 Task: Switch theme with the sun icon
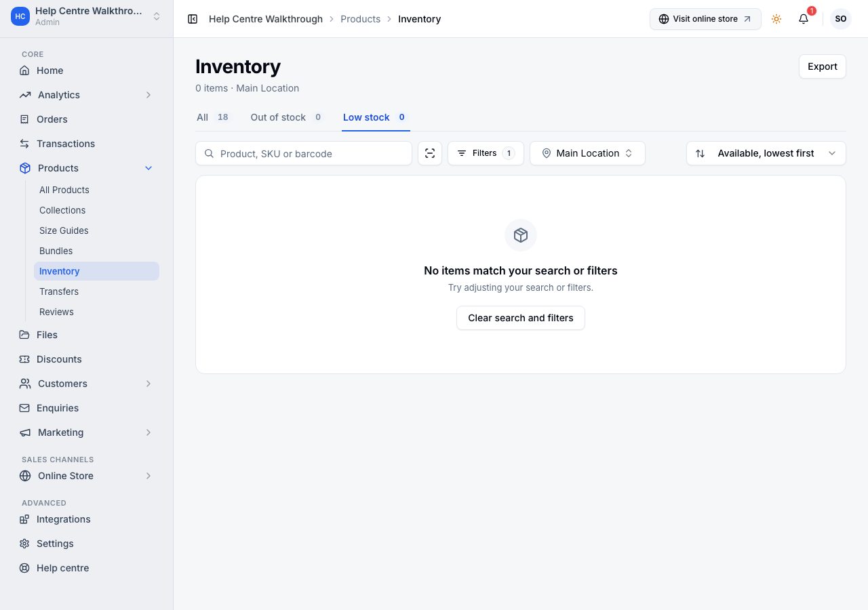click(x=776, y=19)
